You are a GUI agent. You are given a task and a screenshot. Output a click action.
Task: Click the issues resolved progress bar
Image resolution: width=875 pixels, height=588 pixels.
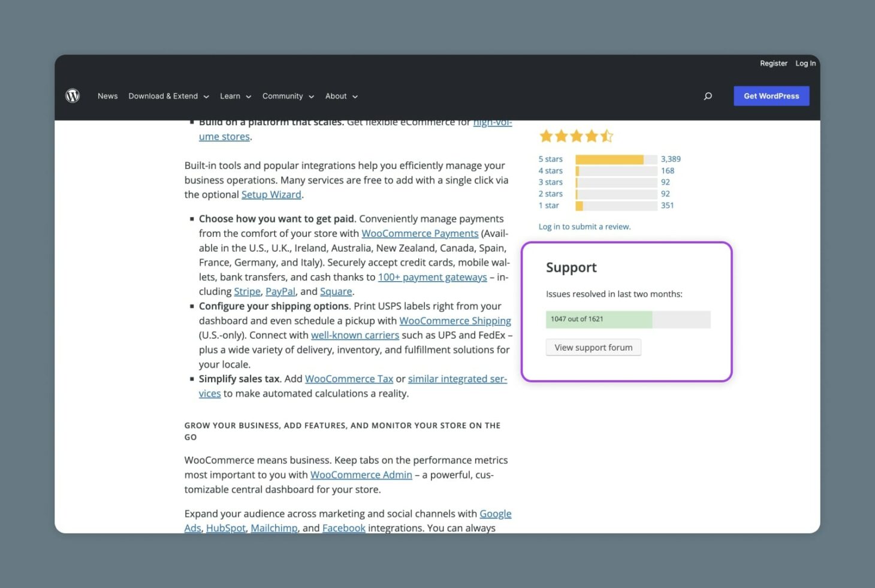[627, 319]
